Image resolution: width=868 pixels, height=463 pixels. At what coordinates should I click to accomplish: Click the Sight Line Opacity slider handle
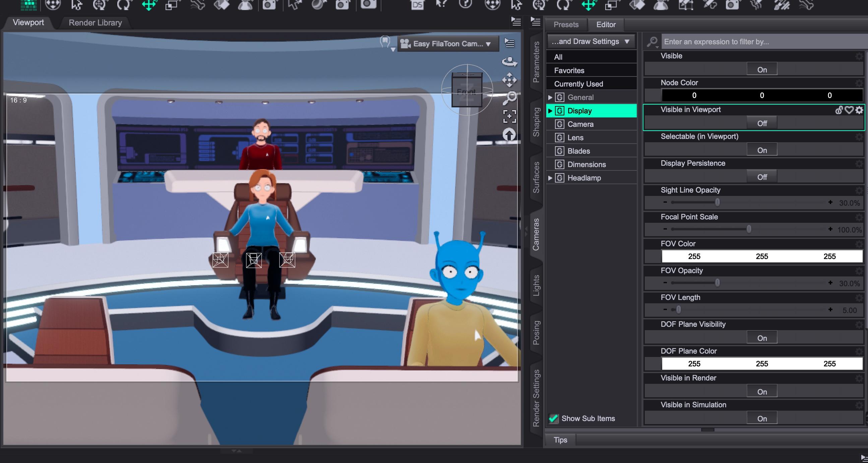coord(718,202)
